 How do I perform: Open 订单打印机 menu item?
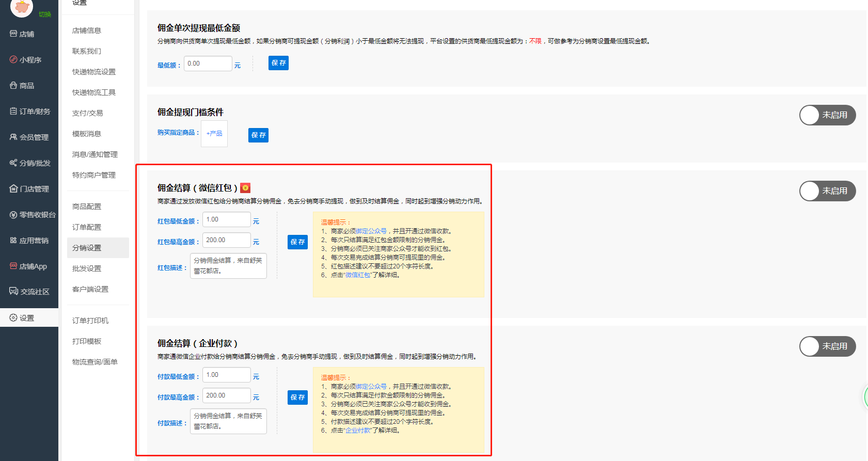[90, 321]
